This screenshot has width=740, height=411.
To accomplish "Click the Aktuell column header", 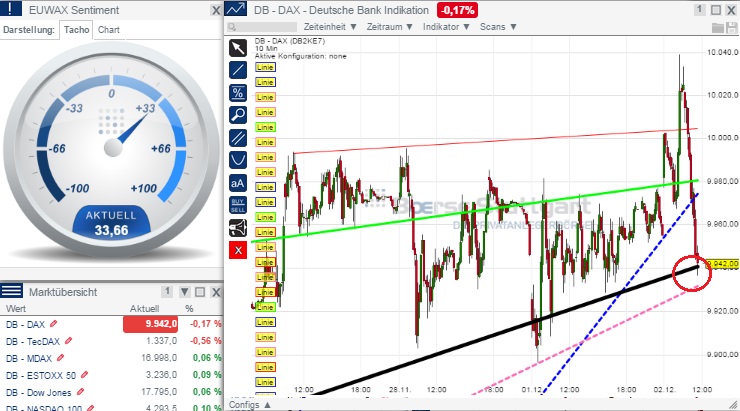I will [x=144, y=309].
